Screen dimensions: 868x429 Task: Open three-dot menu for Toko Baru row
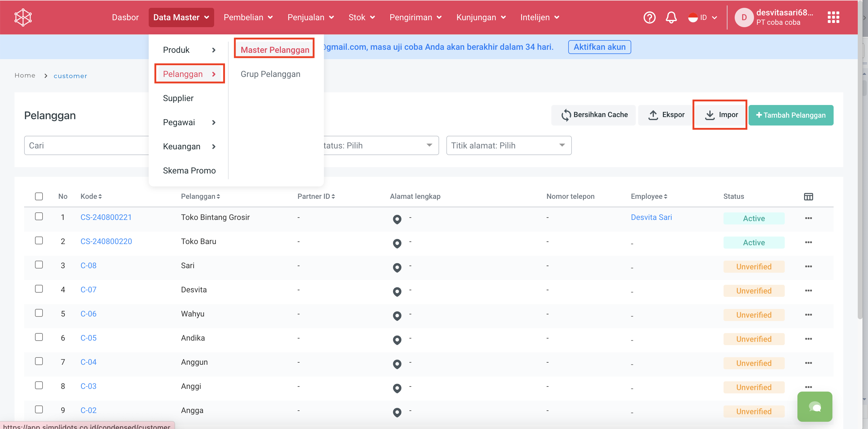(808, 242)
